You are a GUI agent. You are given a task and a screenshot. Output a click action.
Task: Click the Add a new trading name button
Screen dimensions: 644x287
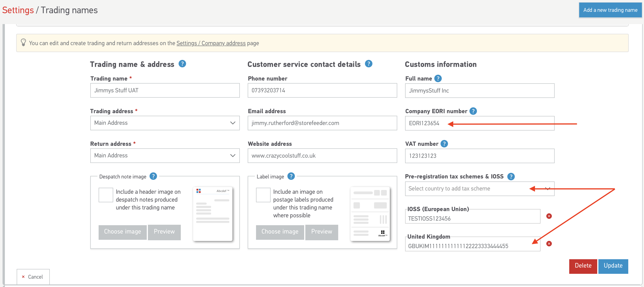(x=610, y=10)
